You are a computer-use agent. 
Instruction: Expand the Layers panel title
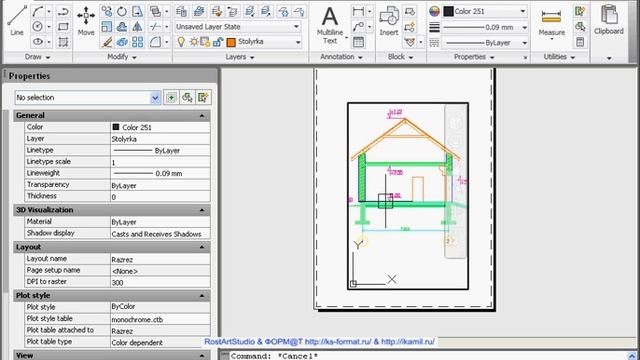(x=240, y=57)
